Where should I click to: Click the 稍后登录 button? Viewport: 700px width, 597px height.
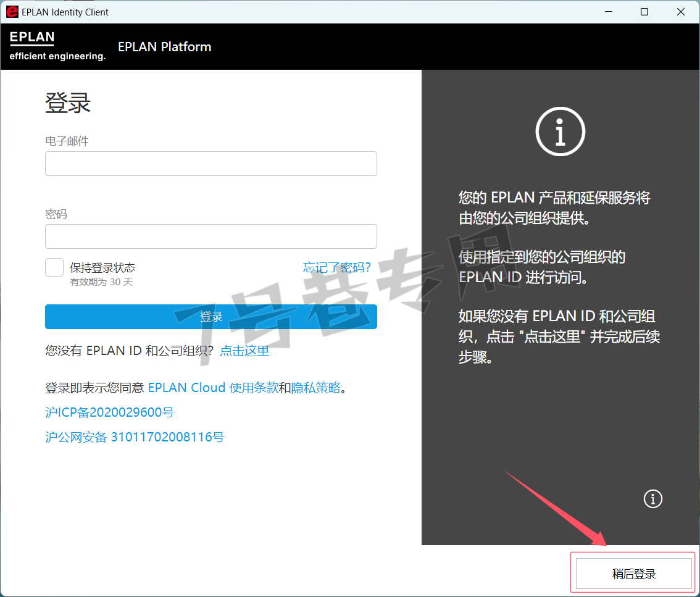pos(633,574)
